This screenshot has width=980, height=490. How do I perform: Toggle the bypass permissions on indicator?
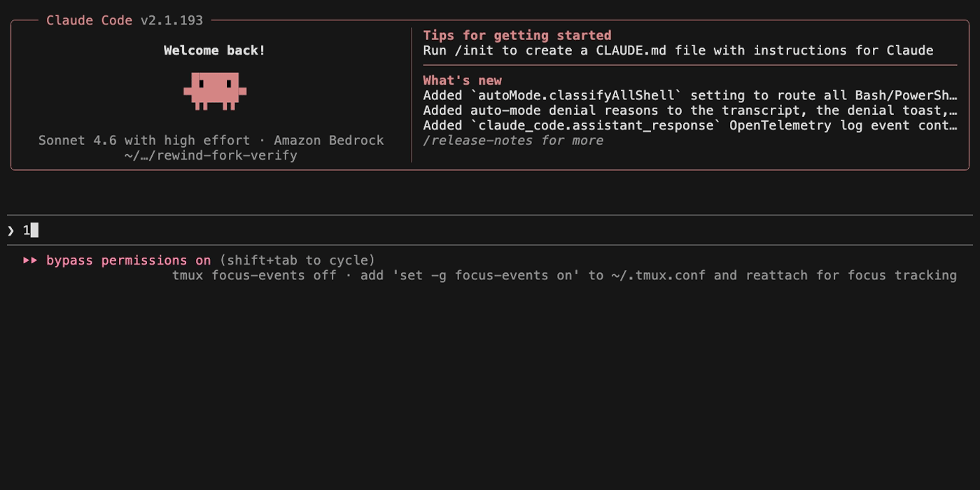128,260
